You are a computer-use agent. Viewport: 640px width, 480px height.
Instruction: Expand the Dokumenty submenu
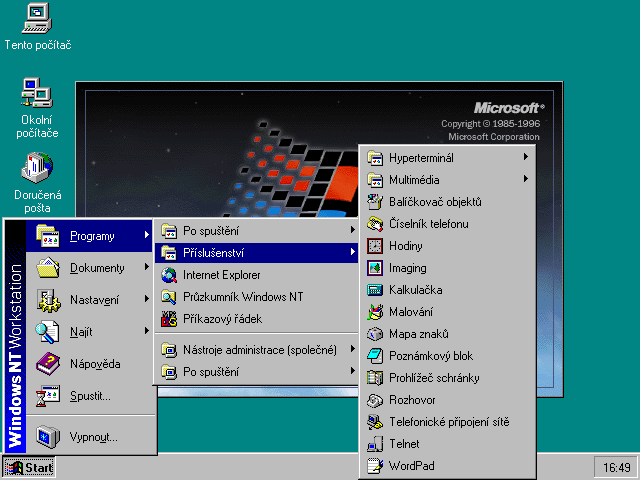click(95, 268)
